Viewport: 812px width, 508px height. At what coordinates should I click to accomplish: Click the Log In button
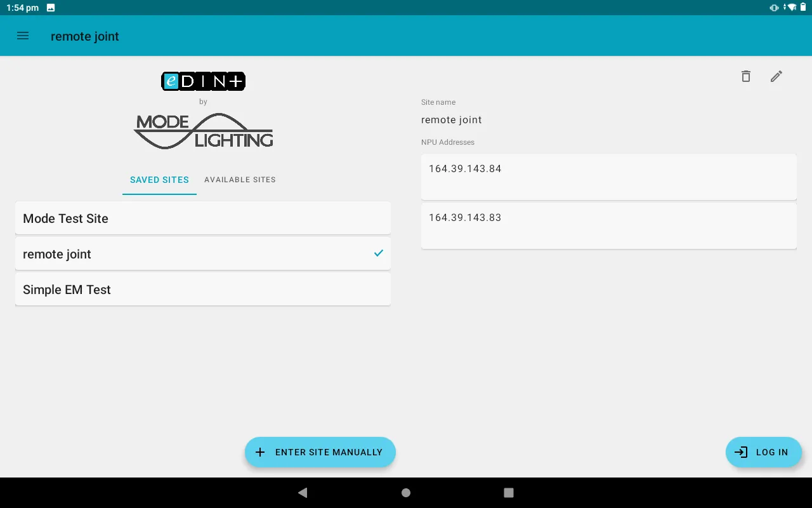click(764, 452)
